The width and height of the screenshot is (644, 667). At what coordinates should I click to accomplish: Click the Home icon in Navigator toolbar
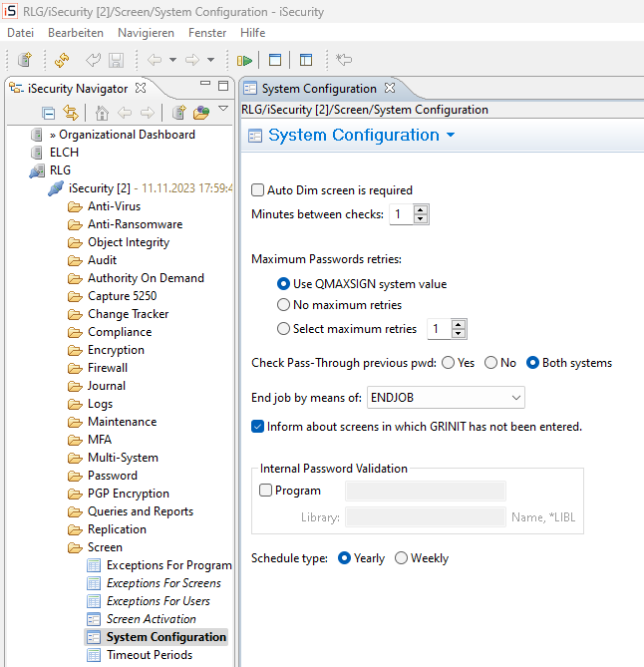(102, 113)
